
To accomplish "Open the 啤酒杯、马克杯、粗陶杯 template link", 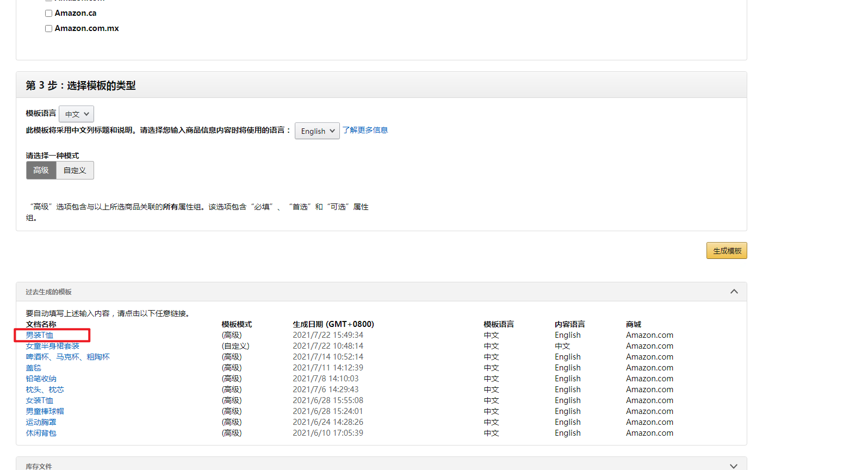I will [68, 357].
